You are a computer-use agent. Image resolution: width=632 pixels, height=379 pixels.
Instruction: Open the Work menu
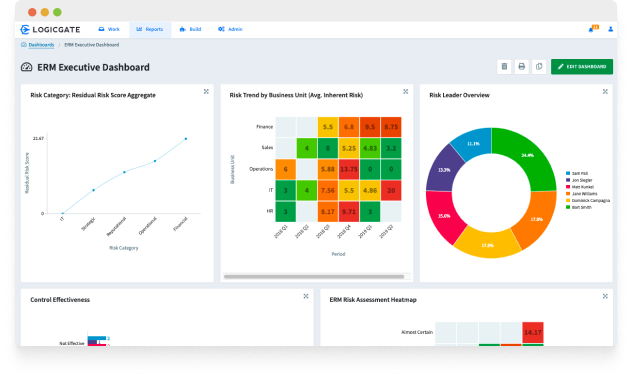[x=109, y=29]
